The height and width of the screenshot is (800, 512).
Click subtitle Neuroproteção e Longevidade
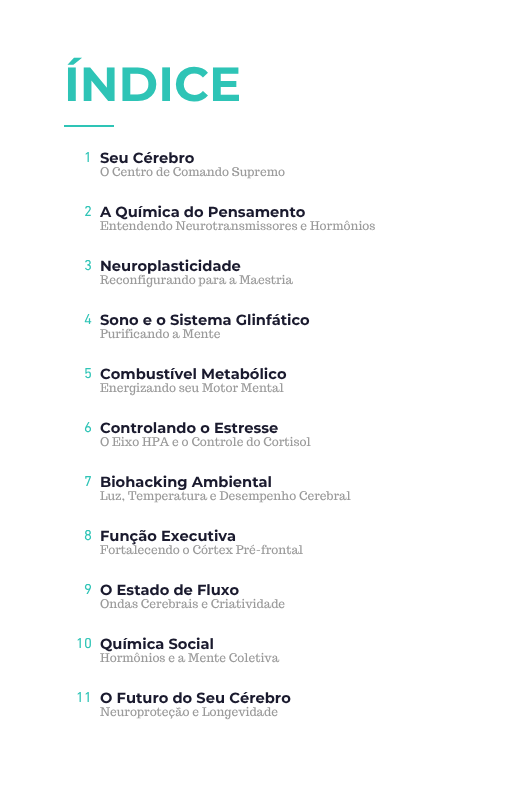[189, 712]
